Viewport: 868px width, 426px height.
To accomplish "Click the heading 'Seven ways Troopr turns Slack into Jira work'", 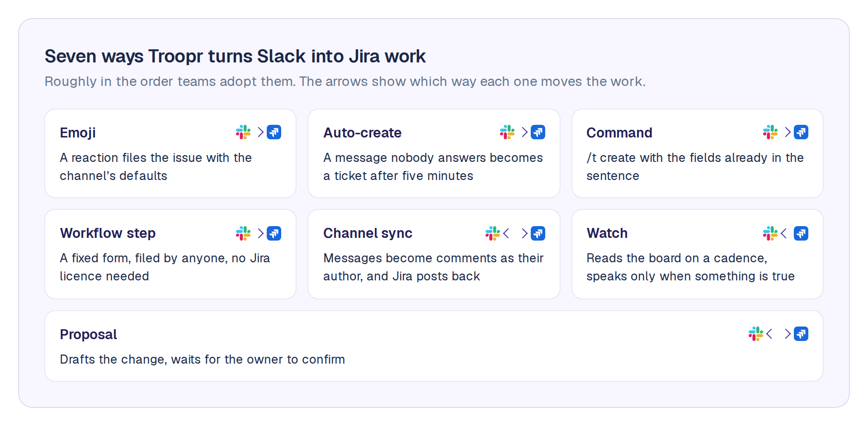I will coord(235,57).
